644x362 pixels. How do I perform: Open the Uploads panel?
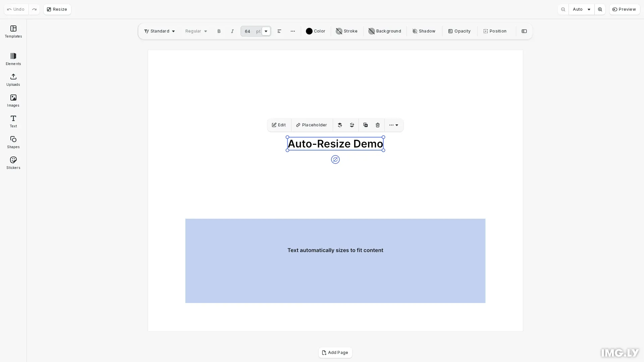coord(13,79)
